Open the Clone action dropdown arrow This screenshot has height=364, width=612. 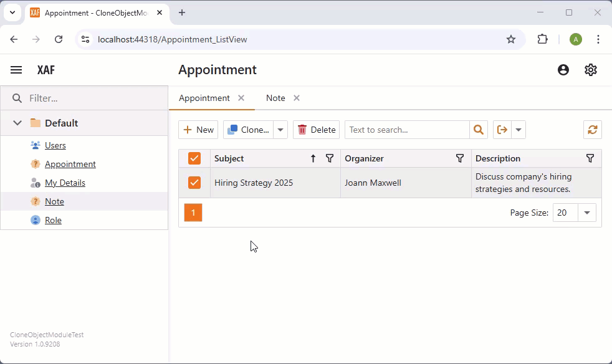(279, 130)
